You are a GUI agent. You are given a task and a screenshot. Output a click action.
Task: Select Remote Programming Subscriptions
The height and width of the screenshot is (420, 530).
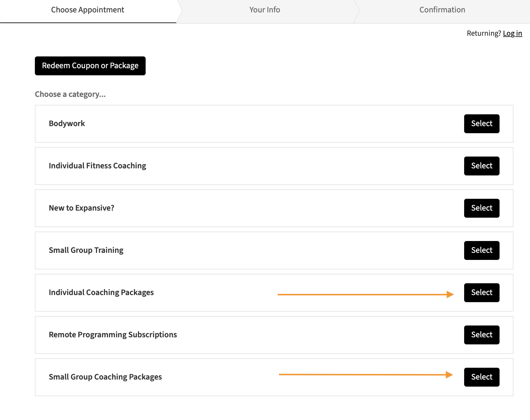pos(482,335)
